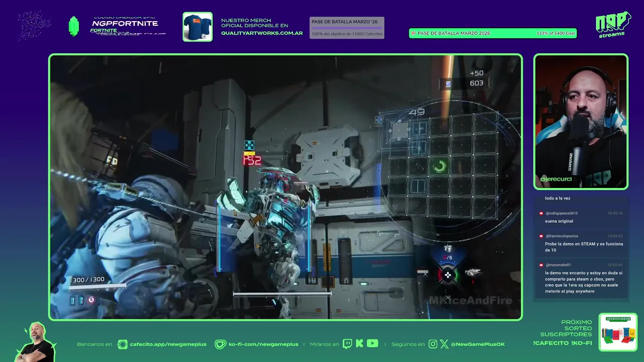Click the 'Bancanos en' label
Image resolution: width=644 pixels, height=362 pixels.
point(95,344)
